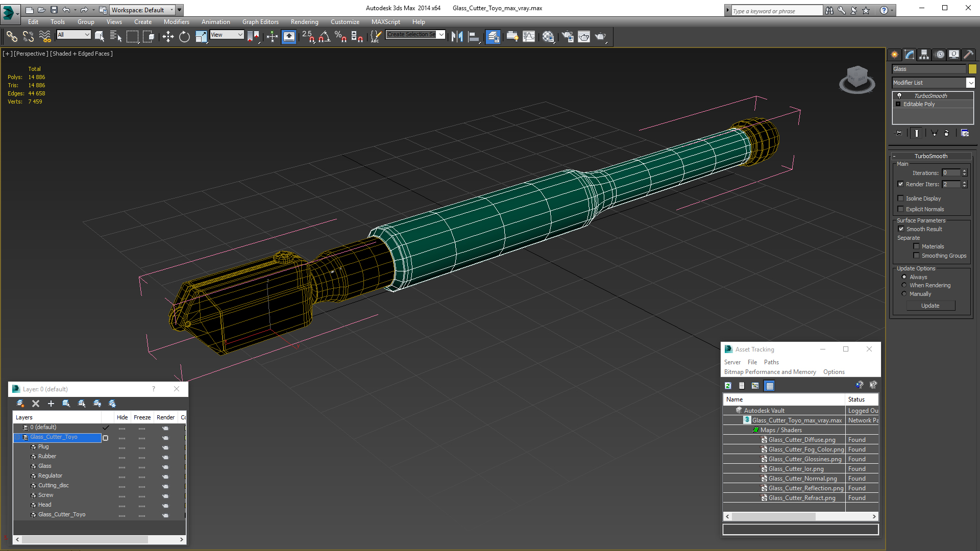Open the Paths menu in Asset Tracking

[x=771, y=362]
